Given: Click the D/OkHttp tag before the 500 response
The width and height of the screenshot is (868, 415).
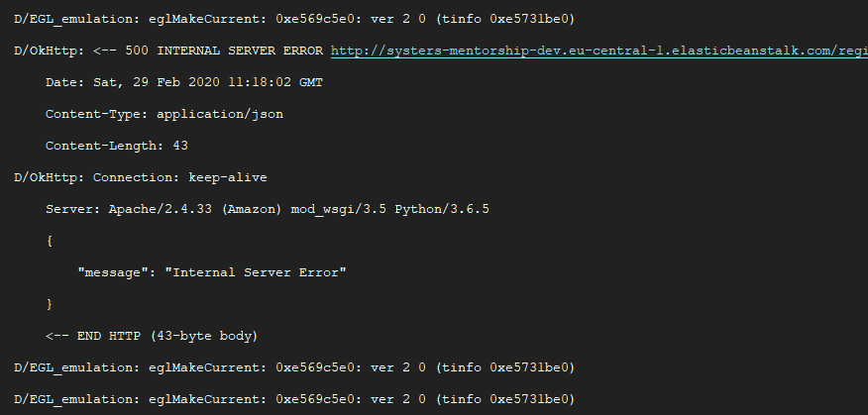Looking at the screenshot, I should pyautogui.click(x=50, y=51).
